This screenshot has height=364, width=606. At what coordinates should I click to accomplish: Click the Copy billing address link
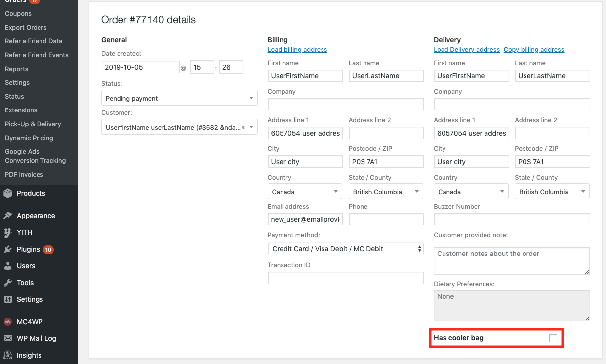pos(534,49)
